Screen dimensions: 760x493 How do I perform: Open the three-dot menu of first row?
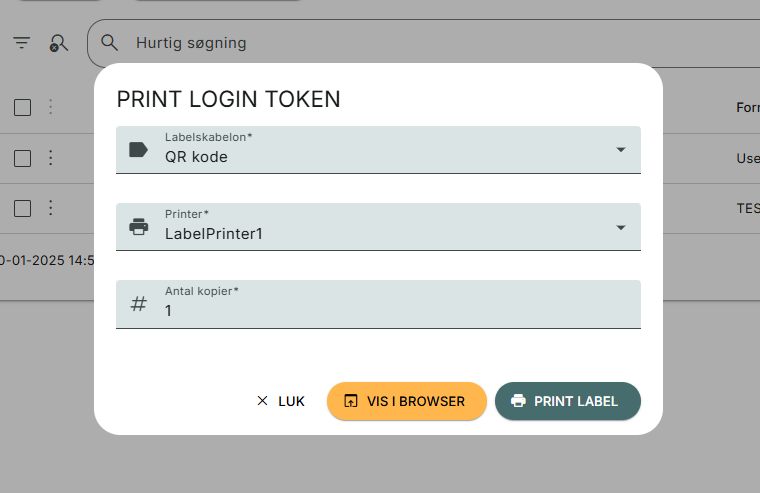[x=50, y=107]
